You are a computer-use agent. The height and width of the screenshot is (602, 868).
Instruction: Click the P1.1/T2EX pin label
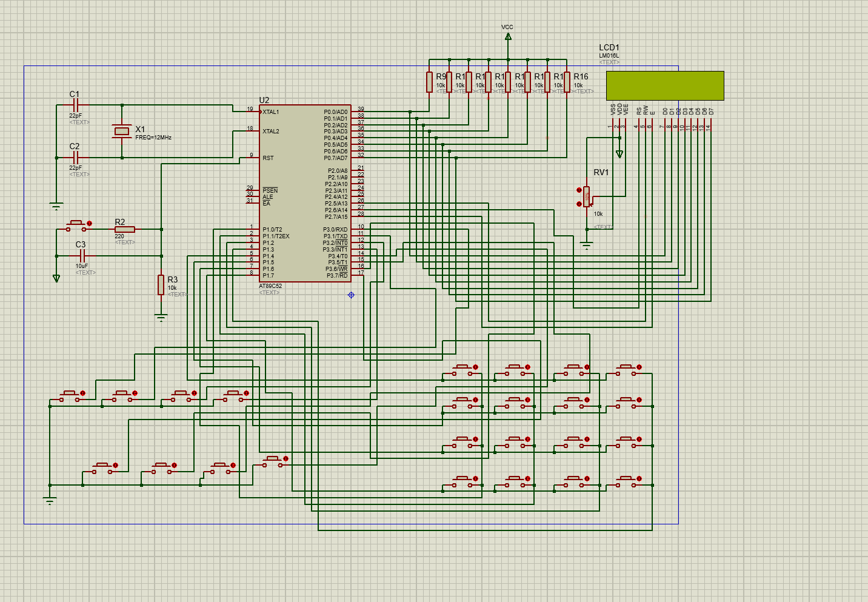[x=276, y=236]
